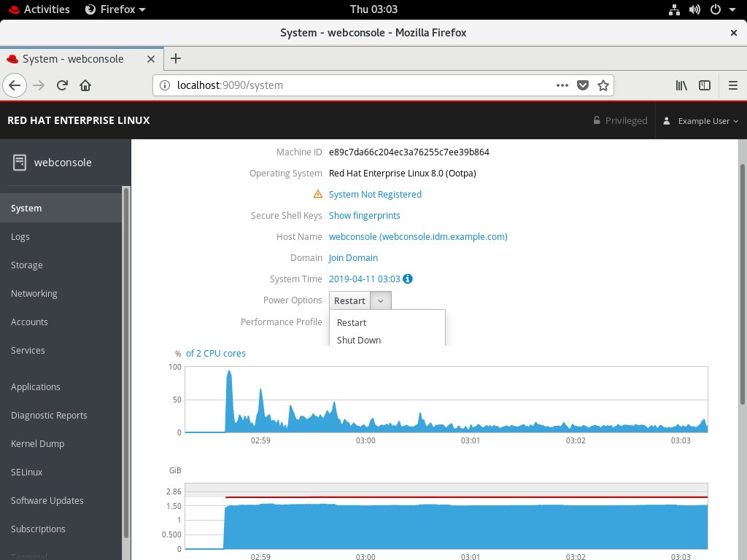Go to Diagnostic Reports

61,415
